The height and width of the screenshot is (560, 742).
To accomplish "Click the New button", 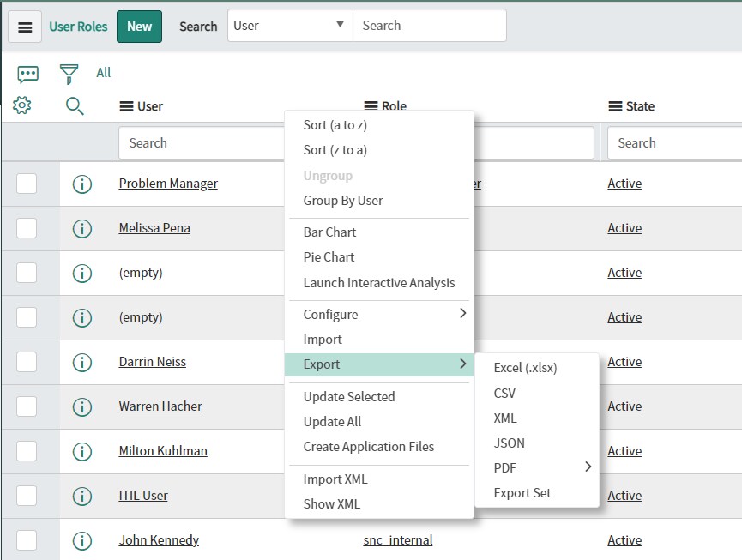I will click(139, 27).
